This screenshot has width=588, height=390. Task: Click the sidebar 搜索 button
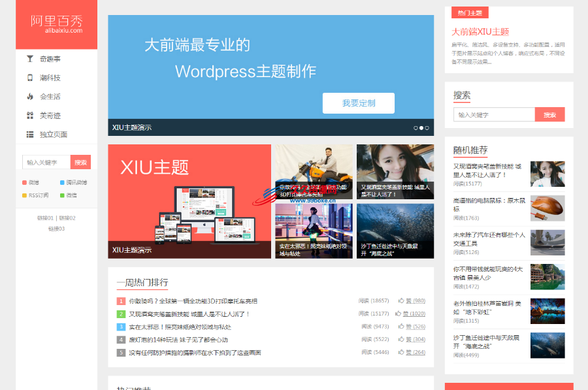(x=81, y=161)
